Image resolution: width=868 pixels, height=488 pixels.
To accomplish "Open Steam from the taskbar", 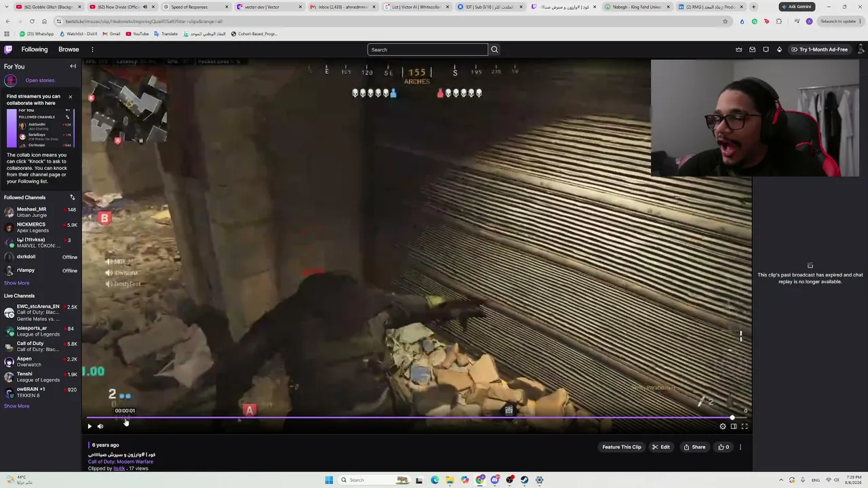I will (x=525, y=480).
